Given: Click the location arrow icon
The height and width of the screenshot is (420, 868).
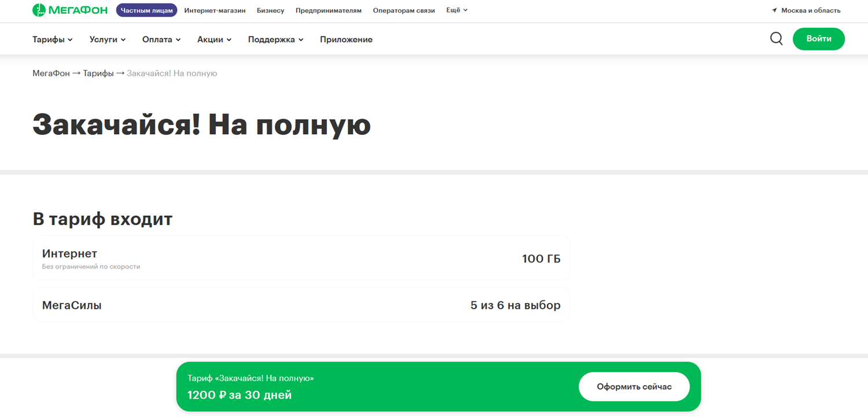Looking at the screenshot, I should (x=774, y=10).
